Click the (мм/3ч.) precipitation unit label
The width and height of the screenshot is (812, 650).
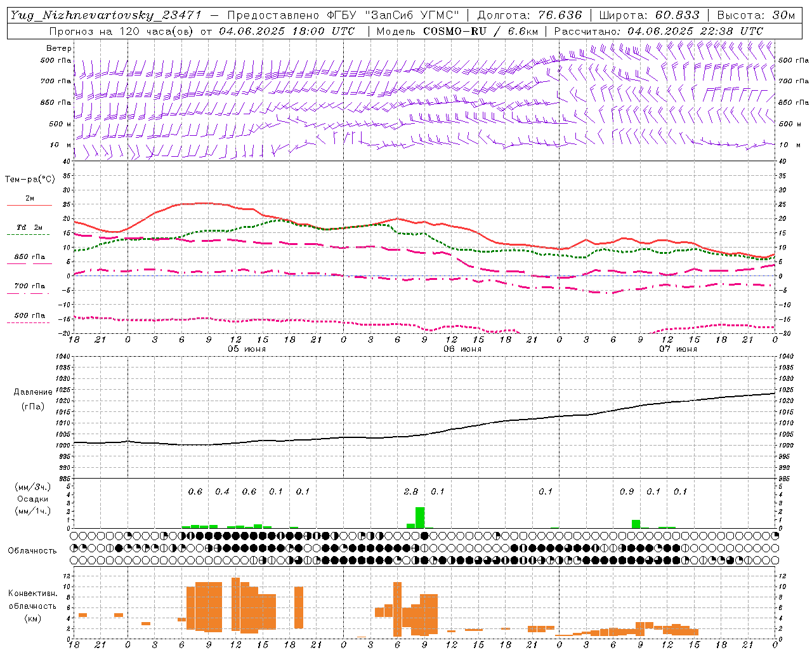pyautogui.click(x=33, y=487)
